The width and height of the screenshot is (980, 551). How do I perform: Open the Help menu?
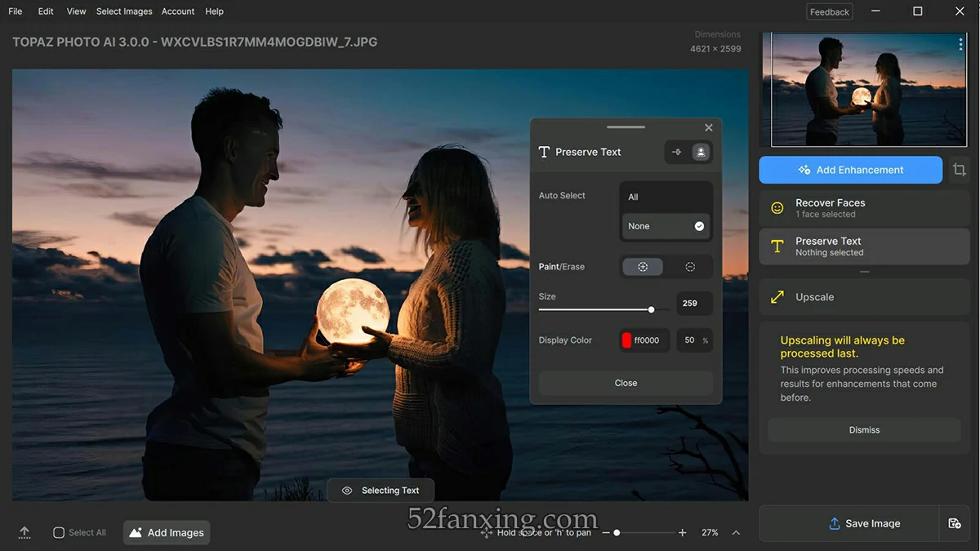click(214, 11)
